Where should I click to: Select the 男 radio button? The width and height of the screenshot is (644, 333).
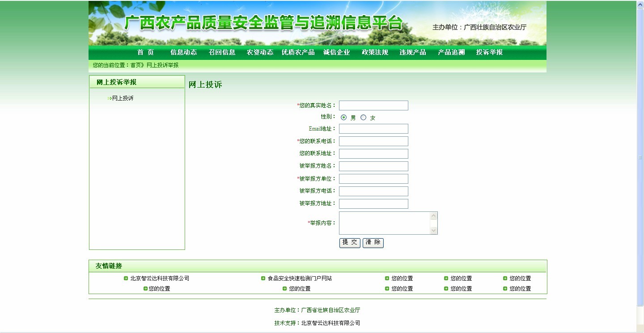click(343, 118)
